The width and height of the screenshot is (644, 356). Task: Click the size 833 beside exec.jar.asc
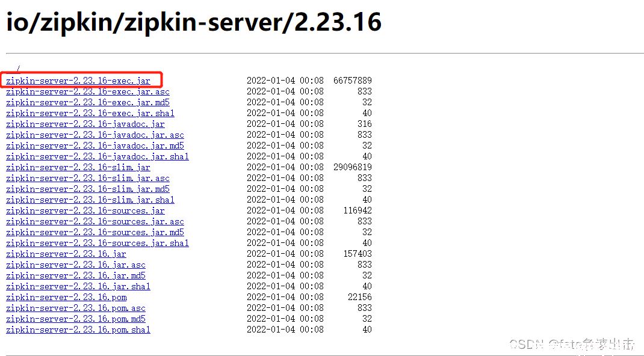[364, 91]
